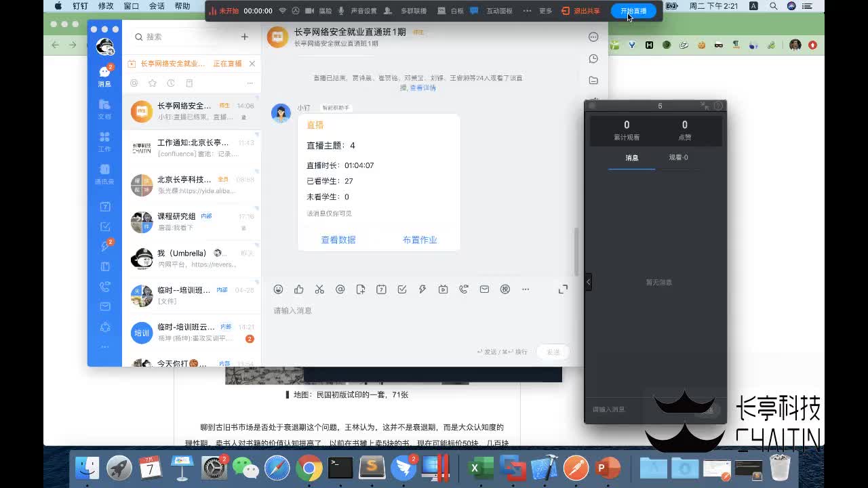Open 布置作业 on the live card

tap(420, 240)
